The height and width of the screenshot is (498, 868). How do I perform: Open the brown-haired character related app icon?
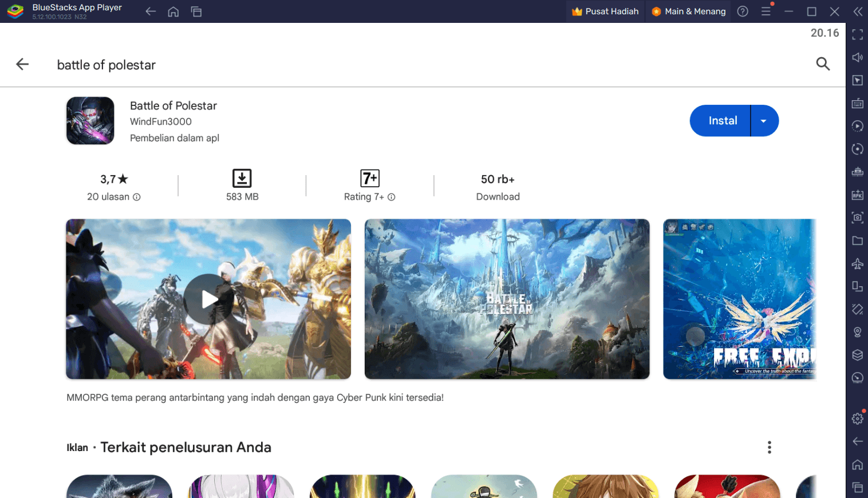tap(606, 487)
